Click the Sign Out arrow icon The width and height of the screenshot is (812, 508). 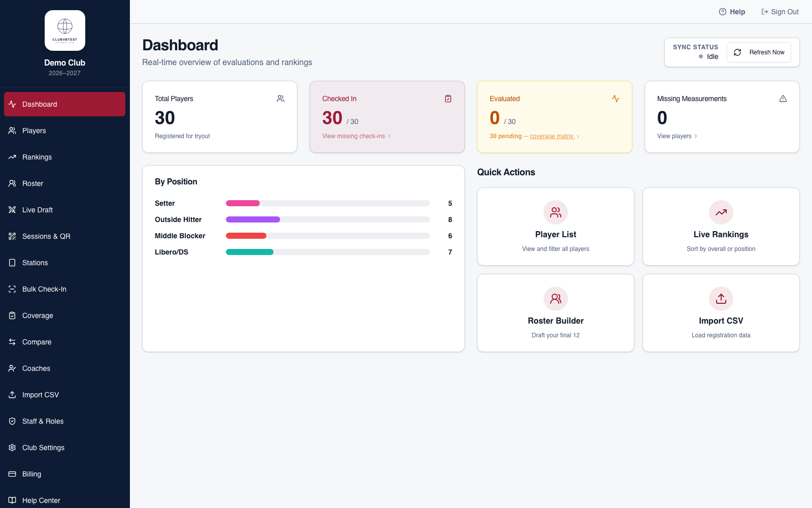[764, 12]
